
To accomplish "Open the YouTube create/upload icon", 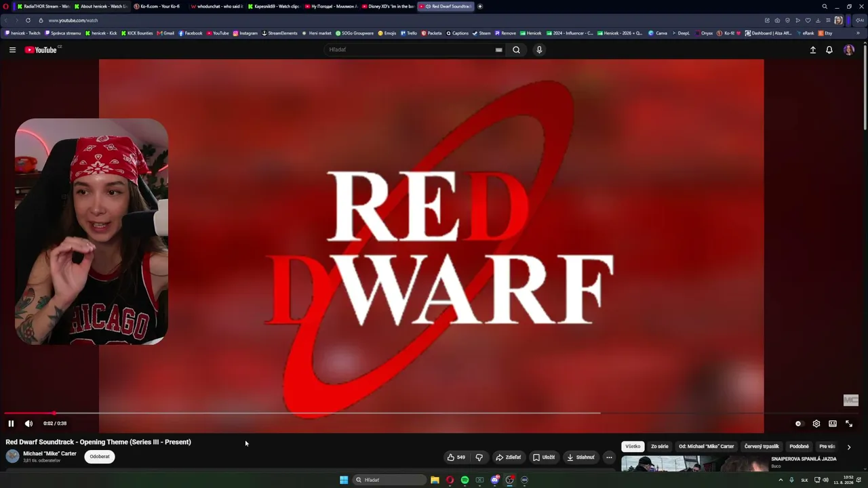I will [x=812, y=49].
